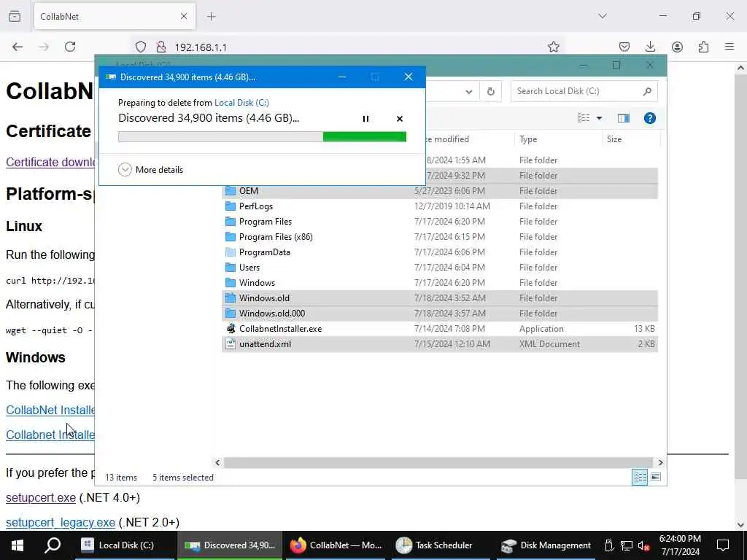Select the Windows.old folder

264,298
